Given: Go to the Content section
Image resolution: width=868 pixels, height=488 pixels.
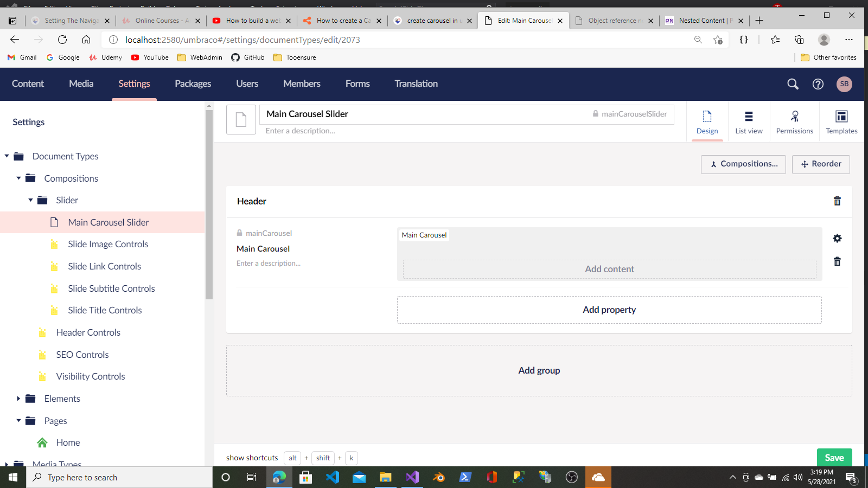Looking at the screenshot, I should pyautogui.click(x=28, y=84).
